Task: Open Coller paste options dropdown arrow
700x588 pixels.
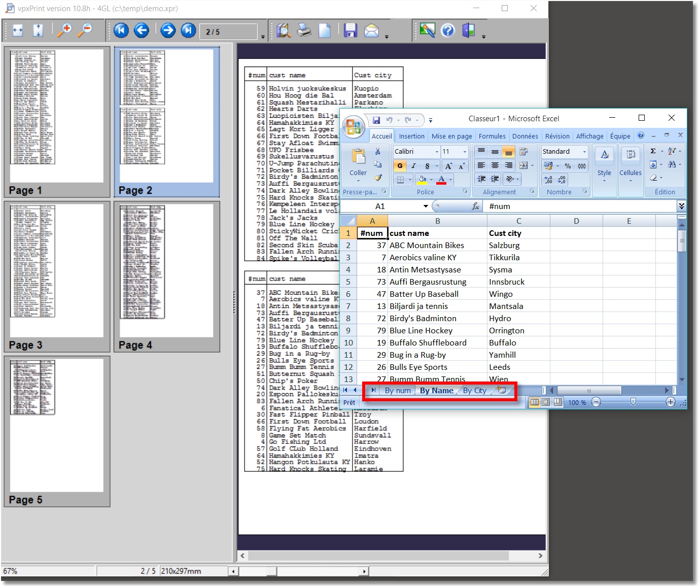Action: coord(358,181)
